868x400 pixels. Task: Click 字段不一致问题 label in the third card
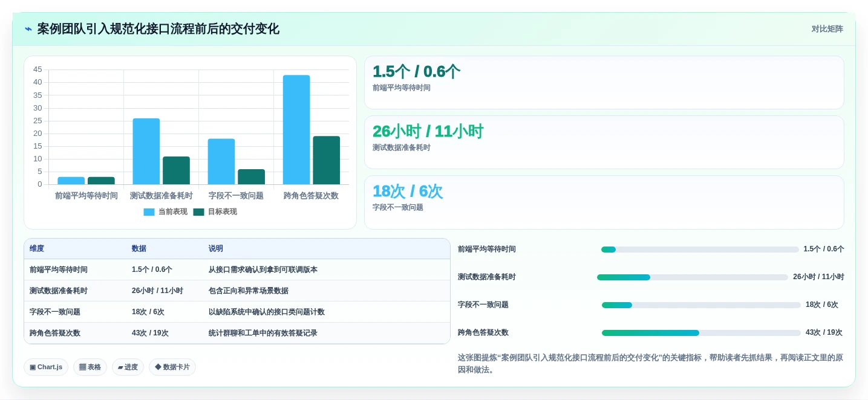point(398,207)
